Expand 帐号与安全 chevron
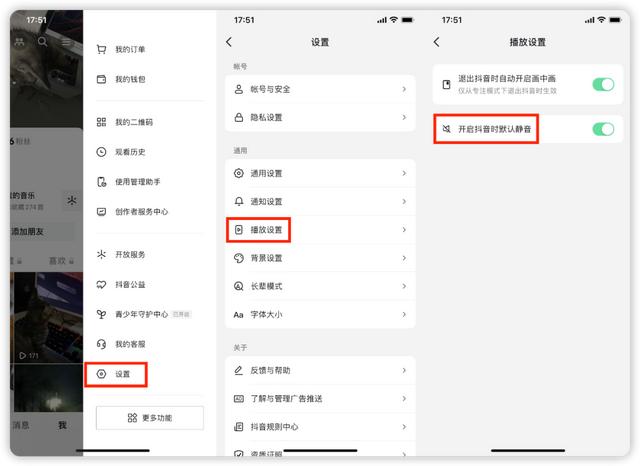Screen dimensions: 640x466 pyautogui.click(x=404, y=89)
